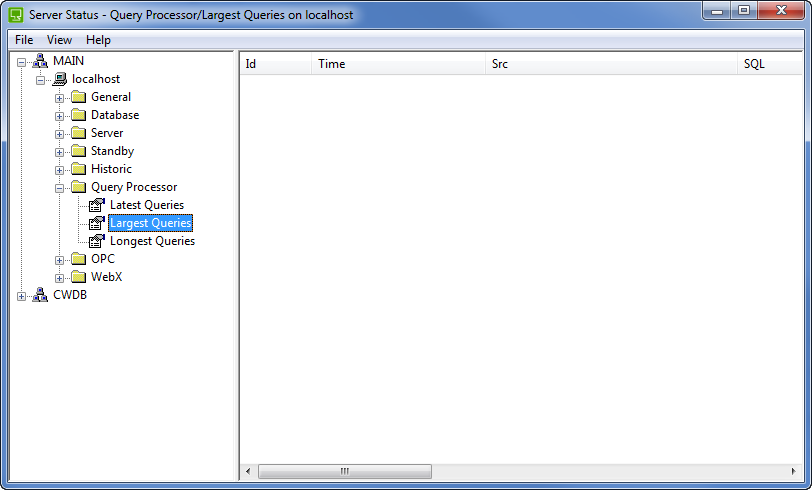Click the MAIN network icon
The image size is (812, 490).
(x=40, y=61)
